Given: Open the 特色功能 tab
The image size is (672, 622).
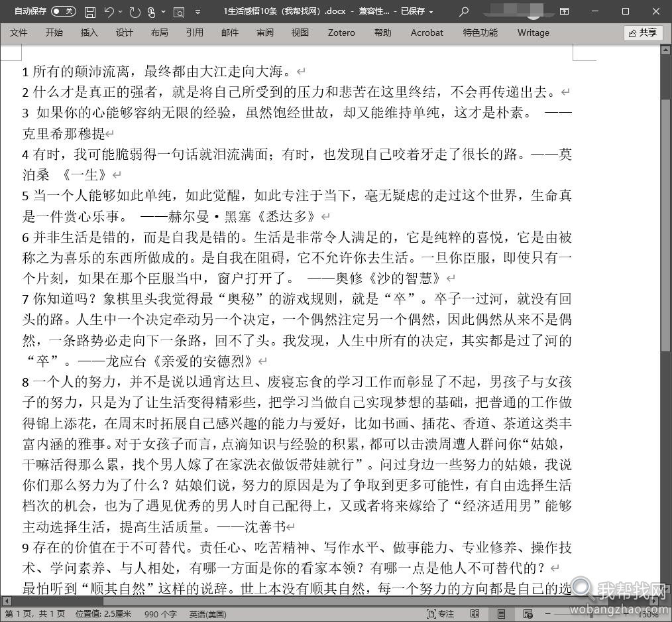Looking at the screenshot, I should pyautogui.click(x=480, y=32).
